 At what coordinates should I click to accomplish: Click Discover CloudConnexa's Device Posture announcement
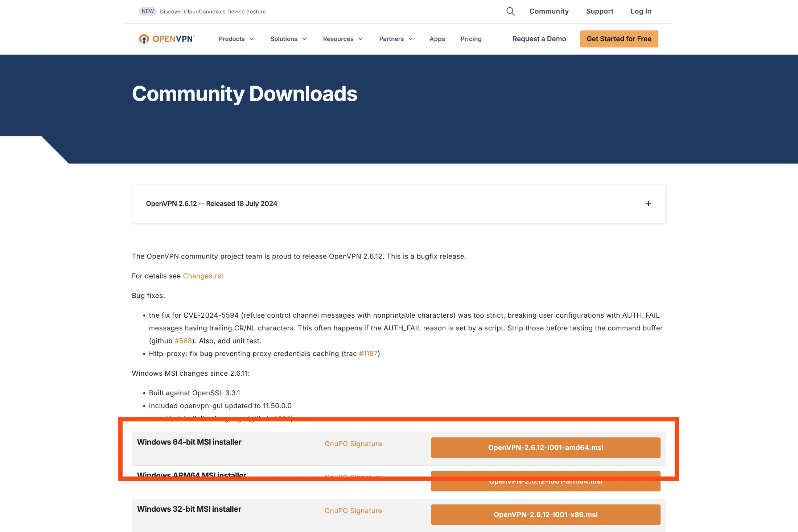[x=213, y=12]
